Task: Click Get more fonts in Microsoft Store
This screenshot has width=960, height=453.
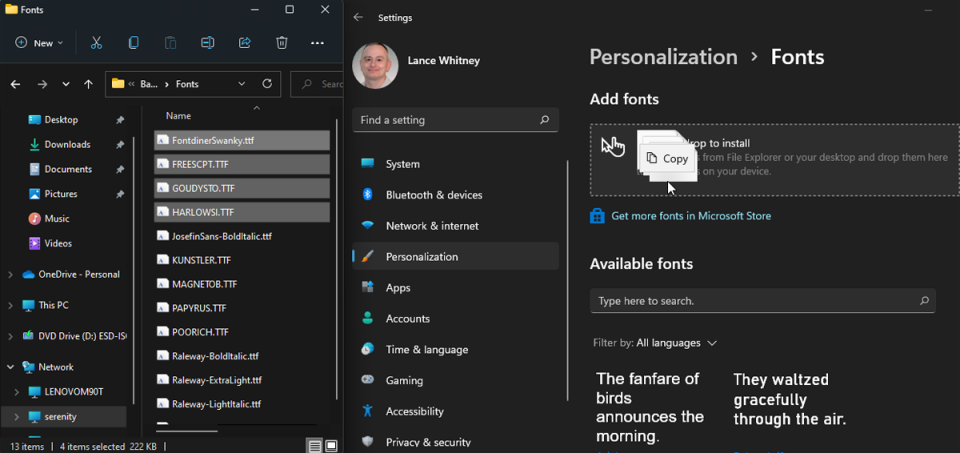Action: tap(691, 216)
